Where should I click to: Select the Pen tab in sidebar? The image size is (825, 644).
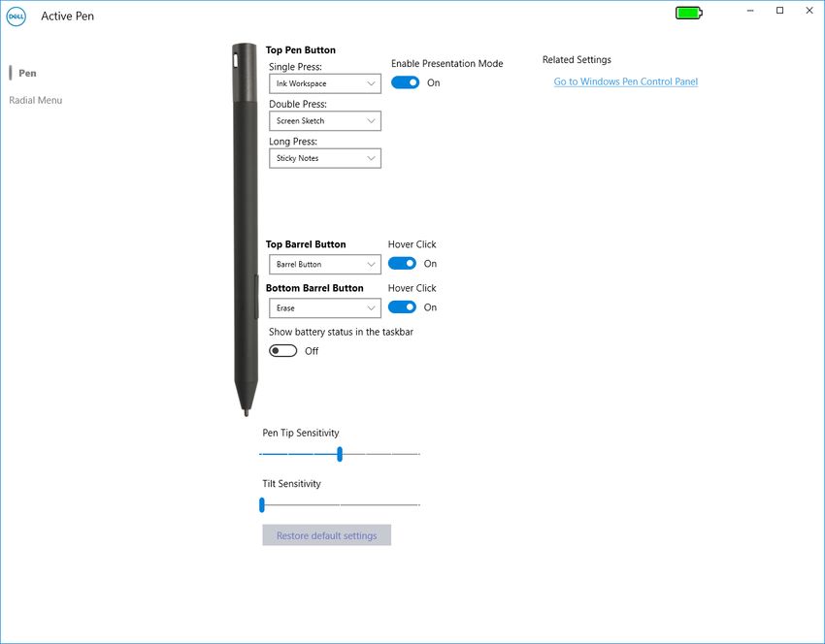point(27,73)
